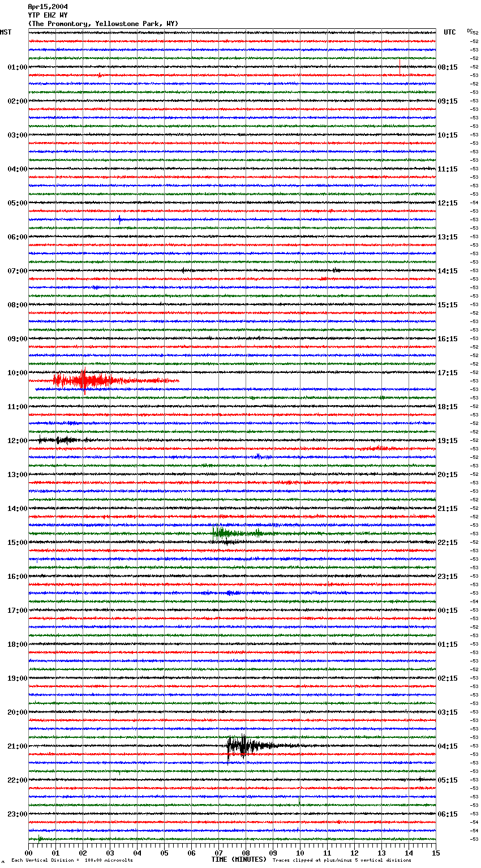Click the '10:15' UTC time label

tap(448, 135)
